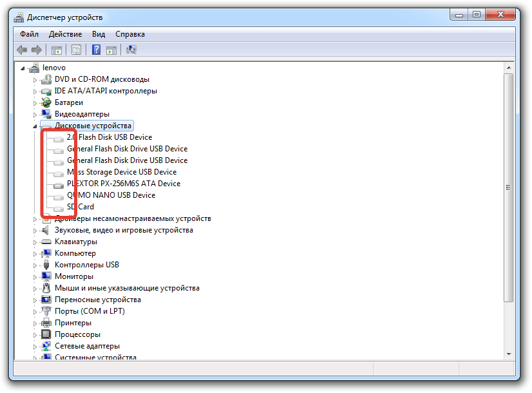Image resolution: width=532 pixels, height=393 pixels.
Task: Click the IDE ATA/ATAPI controller icon
Action: [46, 91]
